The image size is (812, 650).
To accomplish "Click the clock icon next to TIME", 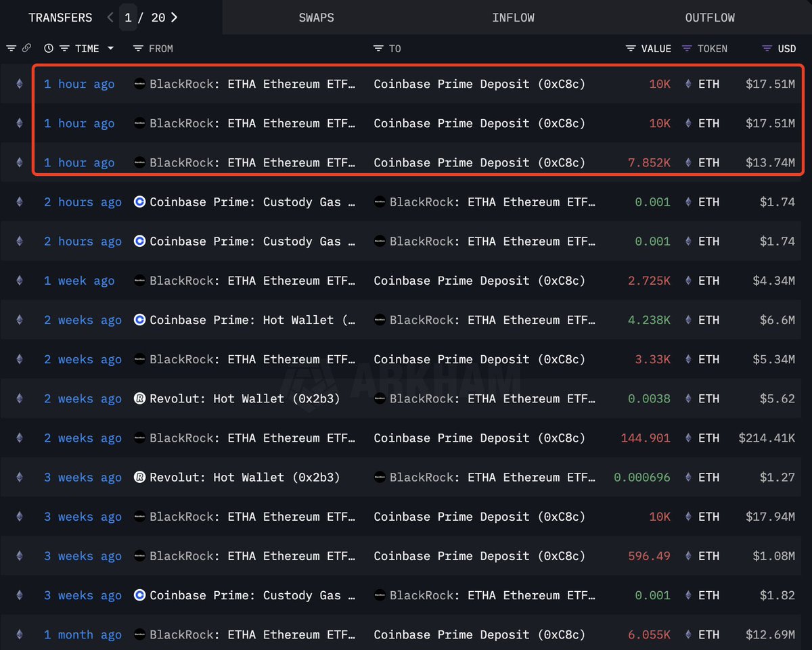I will (48, 49).
